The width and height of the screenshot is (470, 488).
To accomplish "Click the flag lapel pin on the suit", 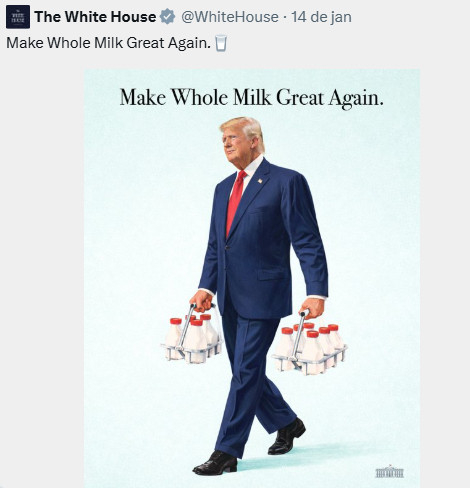I will pos(260,181).
